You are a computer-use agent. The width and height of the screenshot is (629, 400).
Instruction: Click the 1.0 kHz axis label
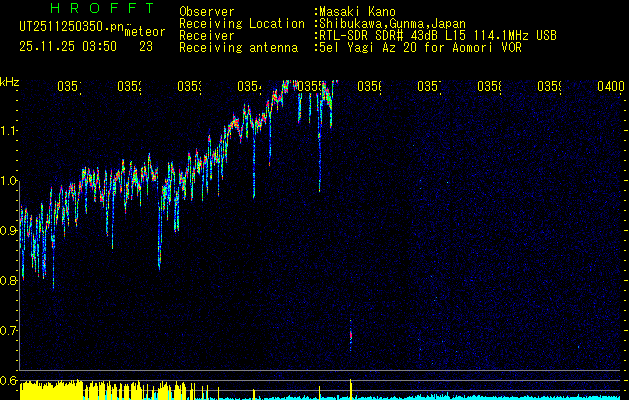8,181
